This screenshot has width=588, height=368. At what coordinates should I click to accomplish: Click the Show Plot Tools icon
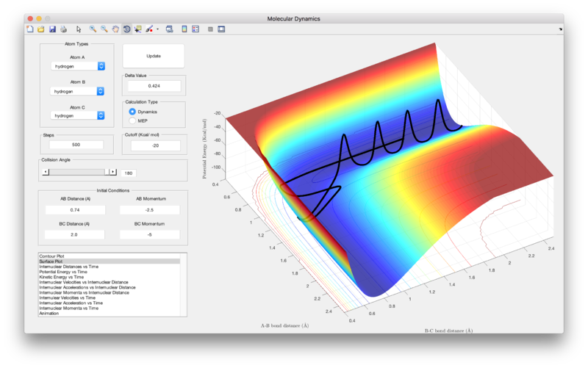[x=221, y=29]
